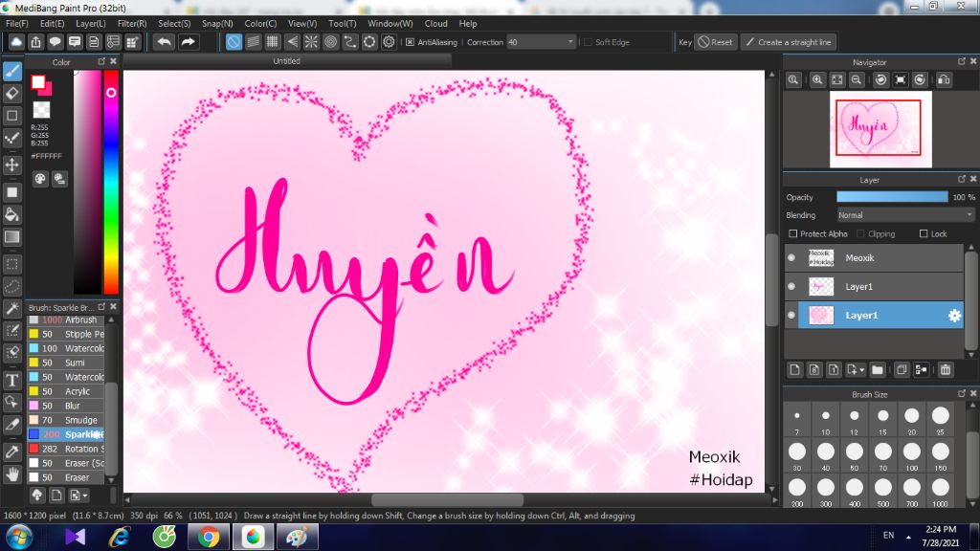Enable circle snap guide
Screen dimensions: 980x551
coord(330,42)
